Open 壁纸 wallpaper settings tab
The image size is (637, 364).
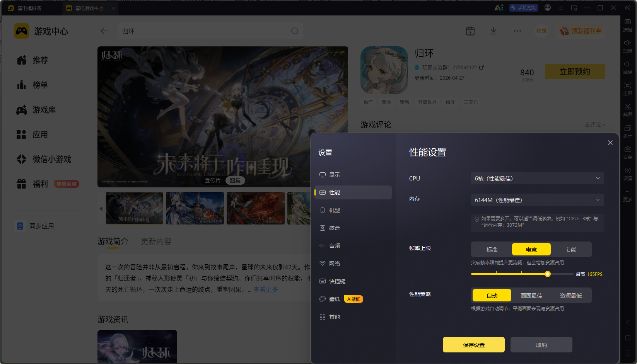pyautogui.click(x=353, y=299)
